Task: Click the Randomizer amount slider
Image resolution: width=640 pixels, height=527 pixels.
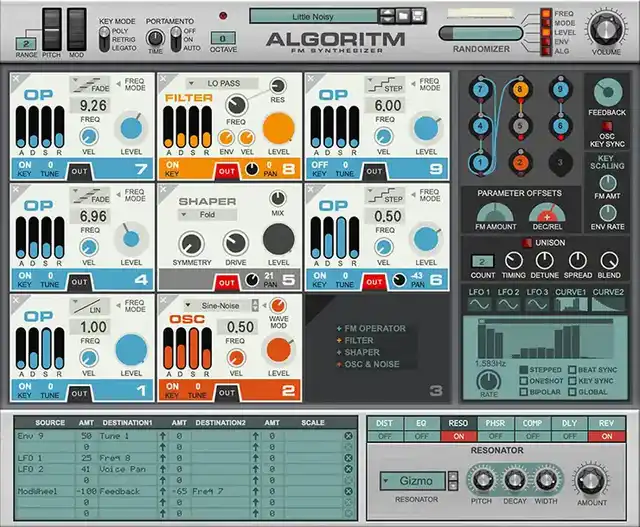Action: [x=481, y=33]
